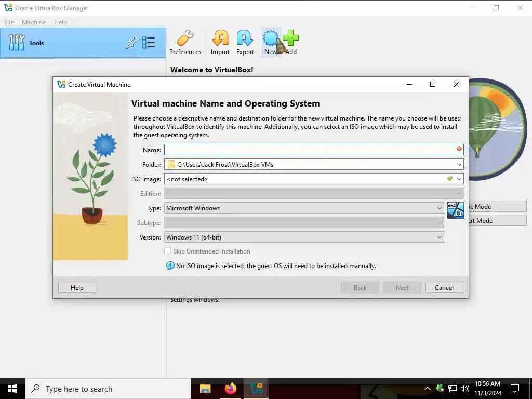Viewport: 532px width, 399px height.
Task: Open Windows Start menu
Action: [12, 389]
